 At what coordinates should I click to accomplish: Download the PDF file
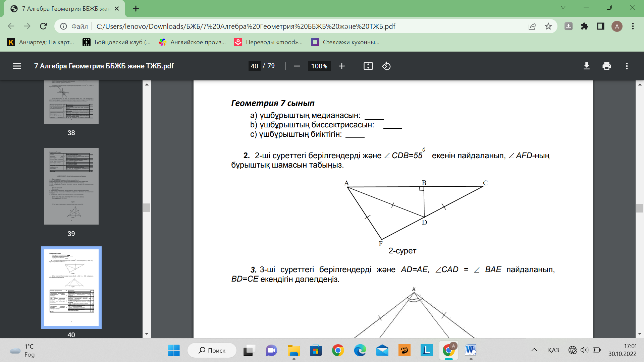pyautogui.click(x=587, y=66)
